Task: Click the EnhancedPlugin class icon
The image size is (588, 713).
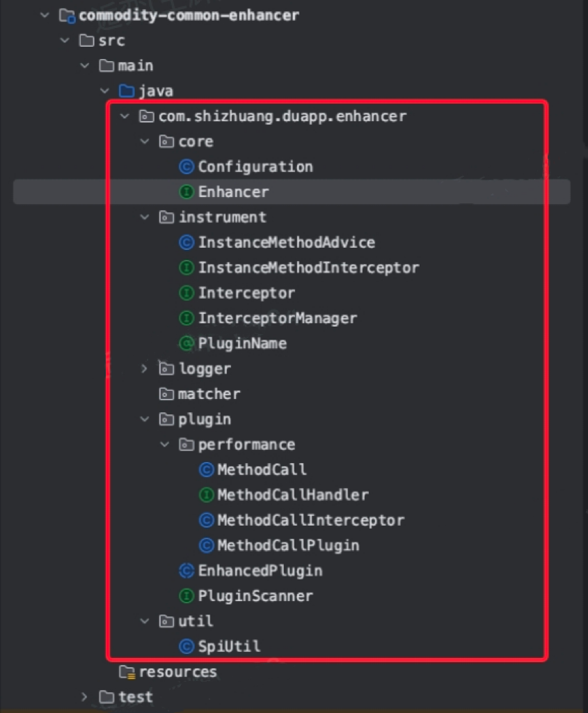Action: point(185,570)
